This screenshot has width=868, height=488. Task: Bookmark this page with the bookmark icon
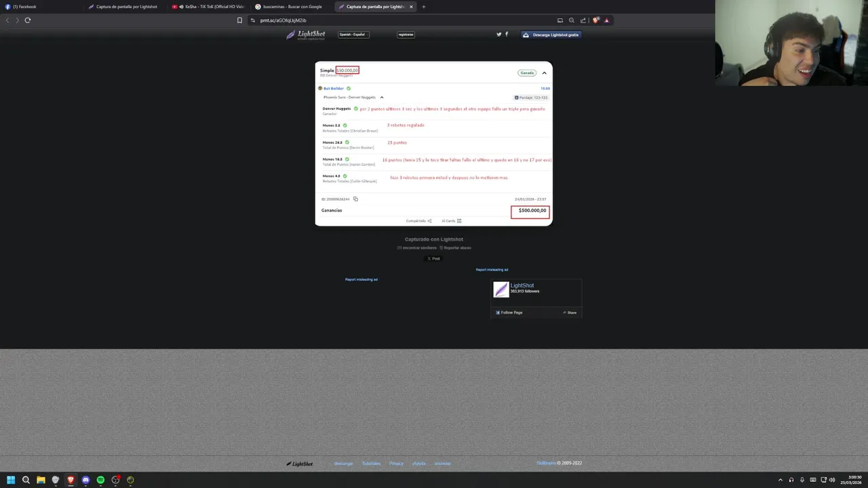(239, 20)
